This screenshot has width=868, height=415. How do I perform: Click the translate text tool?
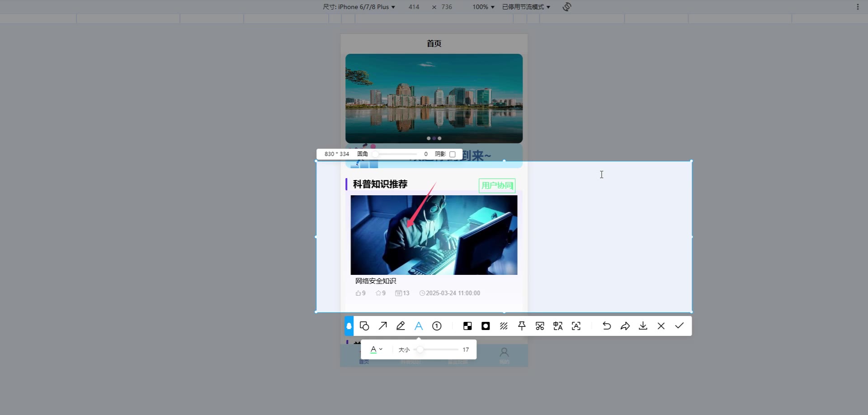[x=558, y=326]
